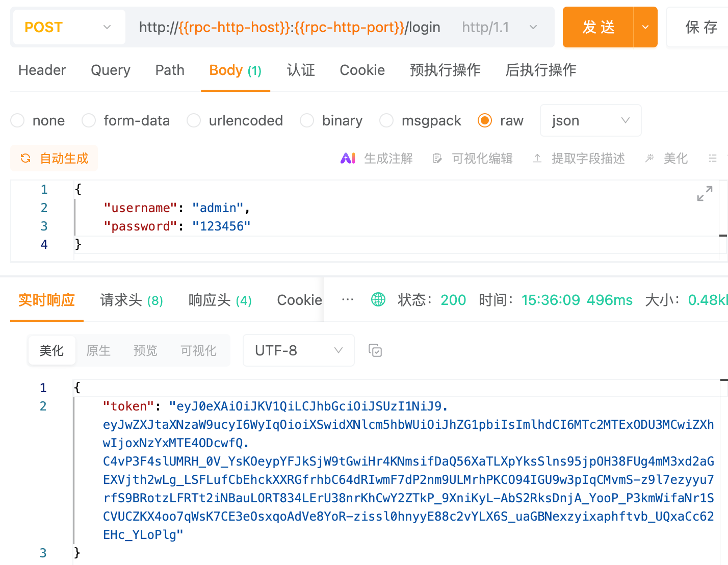Click the "token" key in the response
Viewport: 728px width, 565px height.
coord(128,406)
